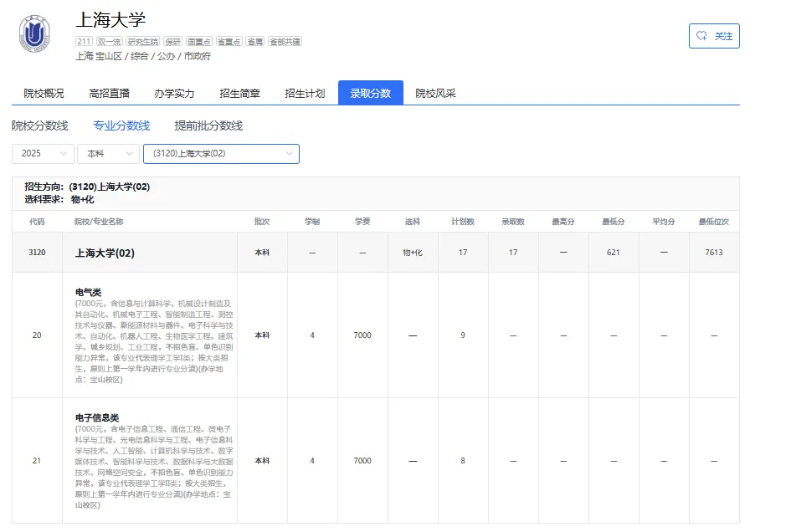Click the 7613 lowest rank cell
Image resolution: width=786 pixels, height=532 pixels.
point(714,253)
